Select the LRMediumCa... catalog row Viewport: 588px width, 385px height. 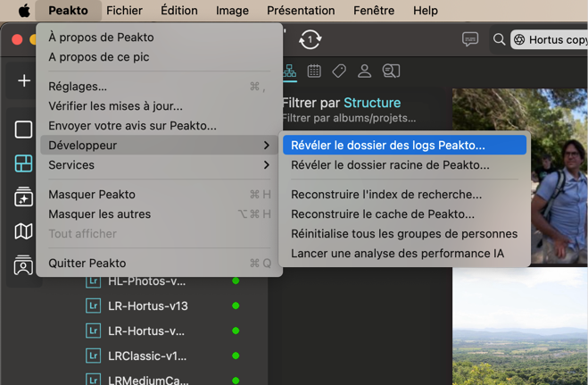162,380
